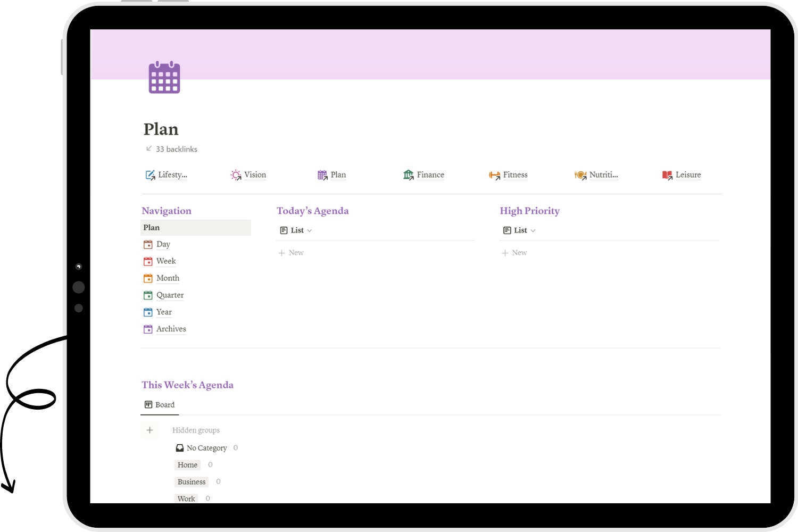Click the Vision sun icon
This screenshot has width=798, height=532.
tap(236, 175)
